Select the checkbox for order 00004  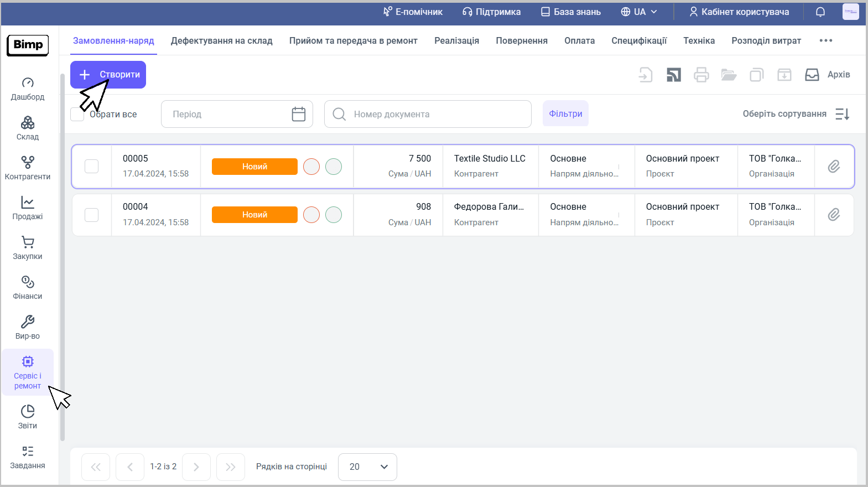tap(92, 215)
